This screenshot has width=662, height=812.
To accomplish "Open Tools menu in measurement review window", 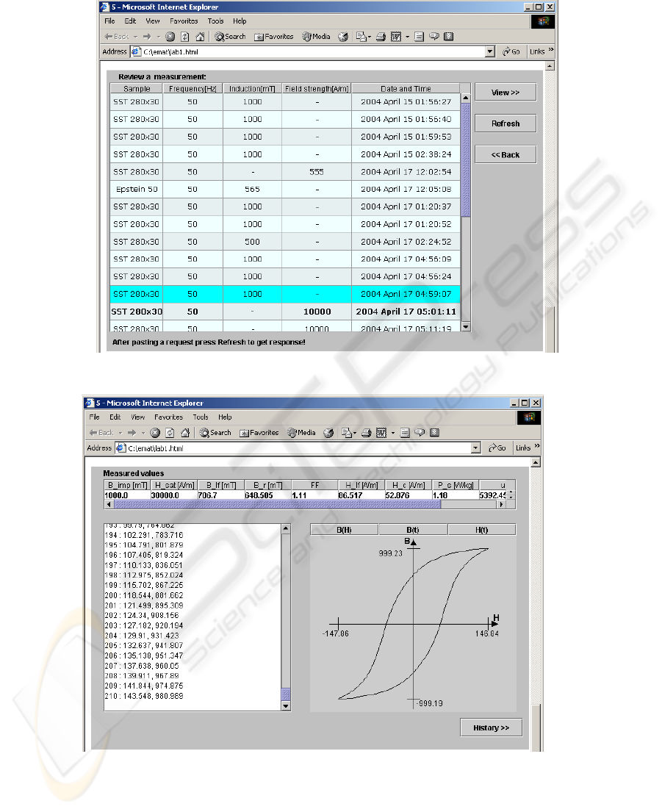I will tap(216, 21).
